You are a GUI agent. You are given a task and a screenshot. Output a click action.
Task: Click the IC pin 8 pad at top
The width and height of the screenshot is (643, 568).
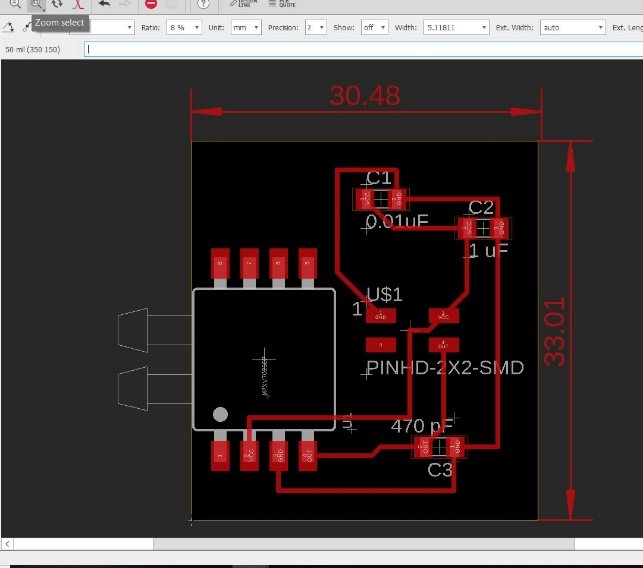tap(220, 263)
